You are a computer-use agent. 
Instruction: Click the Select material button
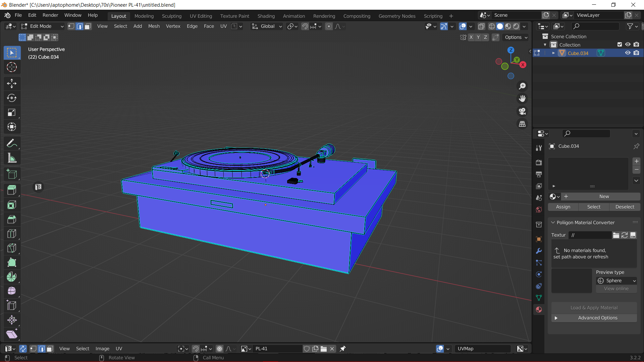[594, 207]
